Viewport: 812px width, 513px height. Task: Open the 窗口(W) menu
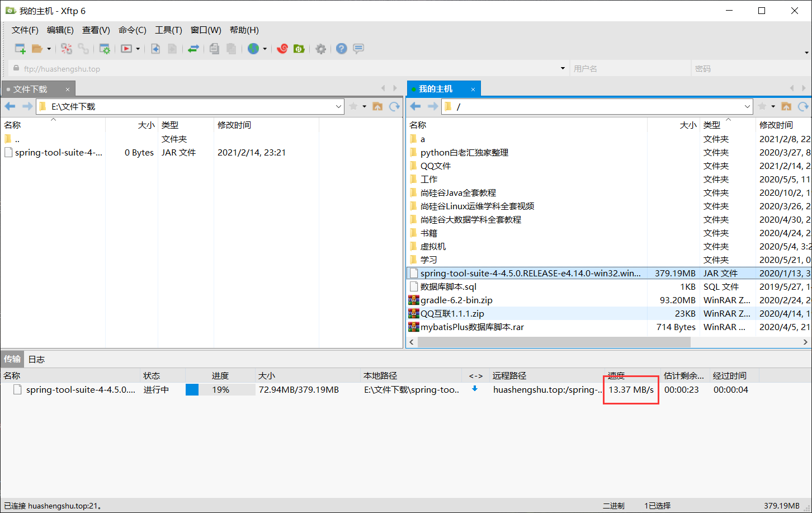point(206,30)
